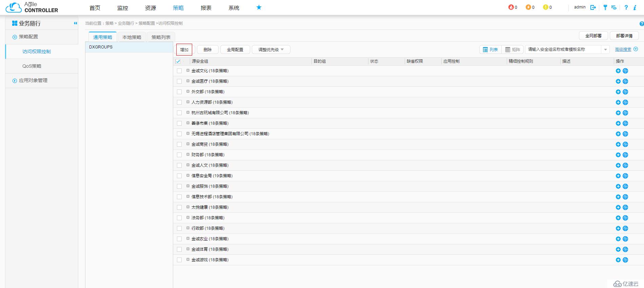Click the add icon for 杭州古玩城有限公司 row
644x288 pixels.
[x=618, y=113]
